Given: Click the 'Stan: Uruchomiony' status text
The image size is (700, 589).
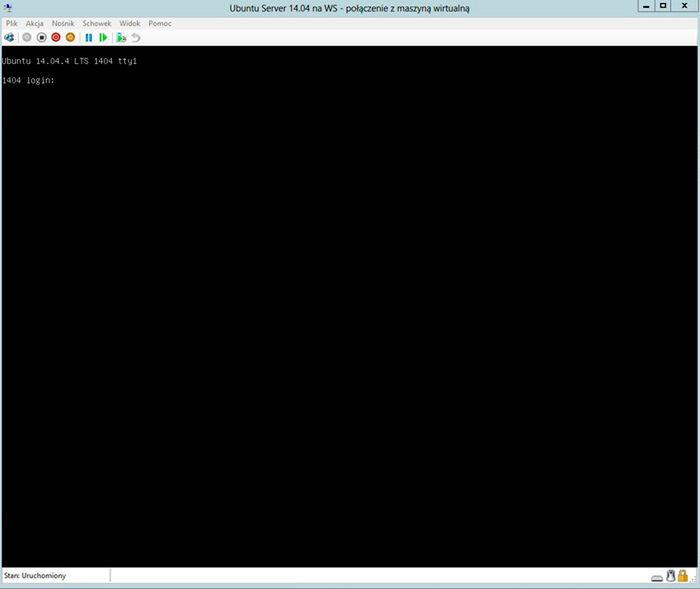Looking at the screenshot, I should pyautogui.click(x=35, y=576).
